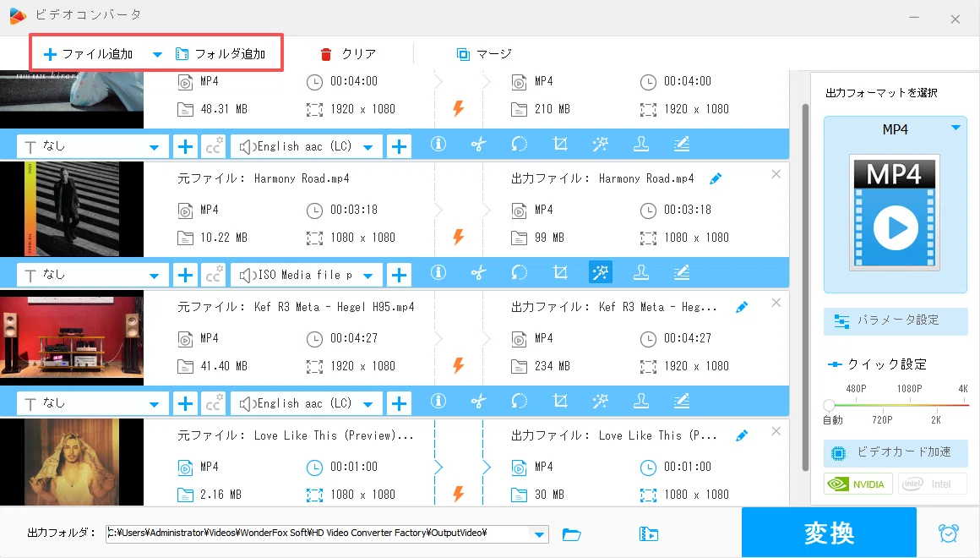Viewport: 980px width, 558px height.
Task: Rename the Kef R3 Meta output file
Action: [x=742, y=307]
